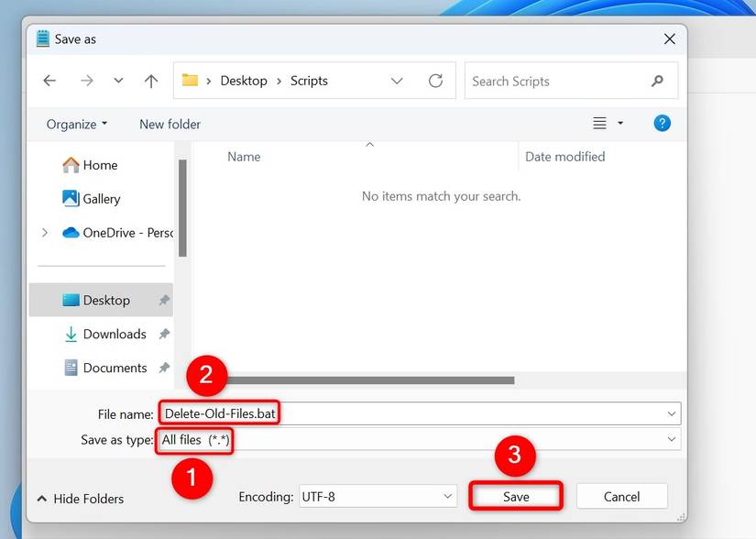The height and width of the screenshot is (539, 756).
Task: Click the forward navigation arrow
Action: coord(85,81)
